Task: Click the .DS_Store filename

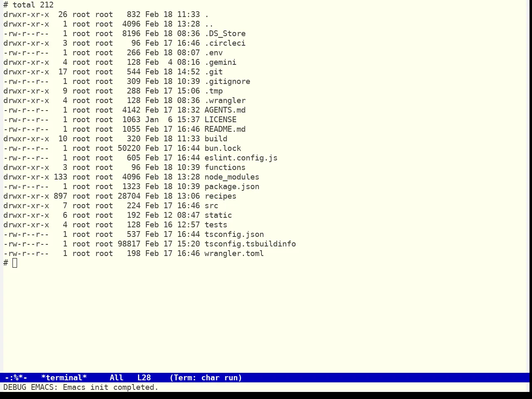Action: tap(225, 34)
